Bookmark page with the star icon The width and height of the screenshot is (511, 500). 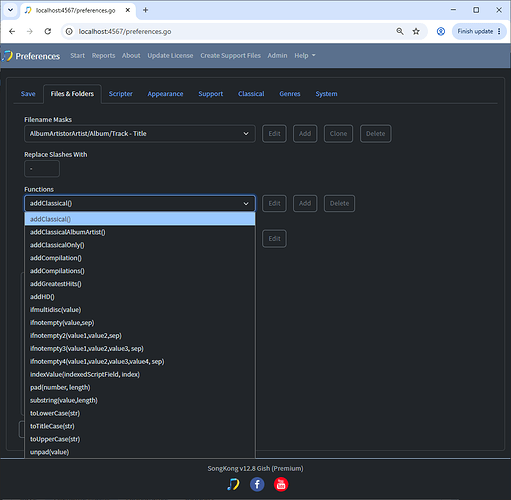(416, 31)
